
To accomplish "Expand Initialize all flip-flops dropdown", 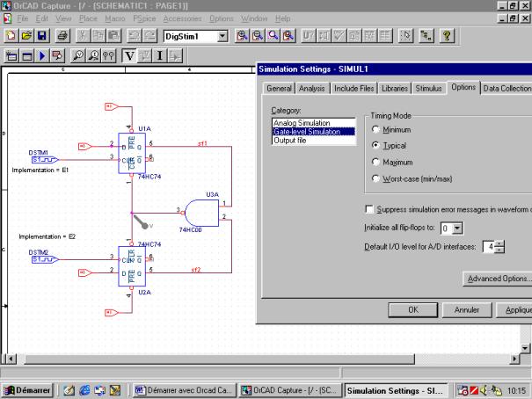I will [457, 229].
